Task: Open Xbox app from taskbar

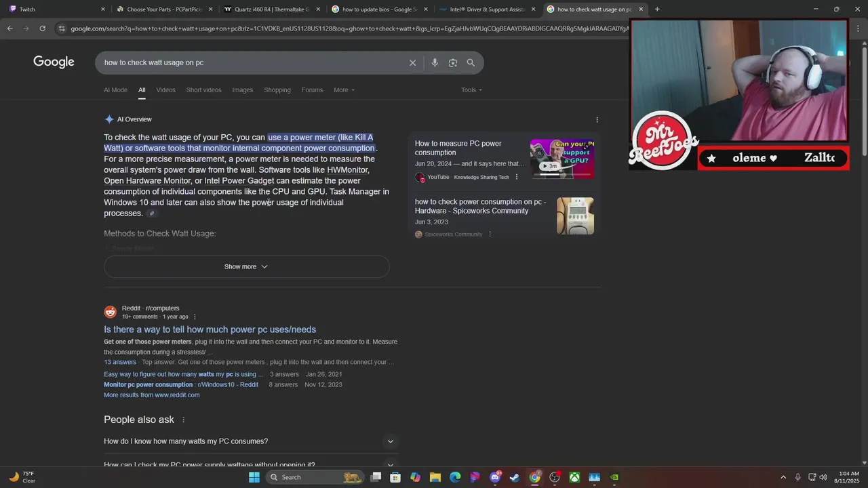Action: pyautogui.click(x=574, y=477)
